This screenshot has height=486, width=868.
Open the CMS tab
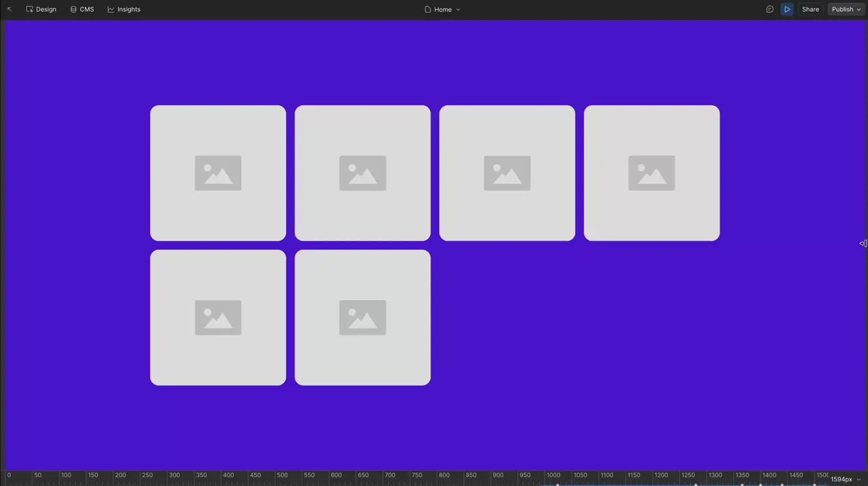[x=82, y=10]
